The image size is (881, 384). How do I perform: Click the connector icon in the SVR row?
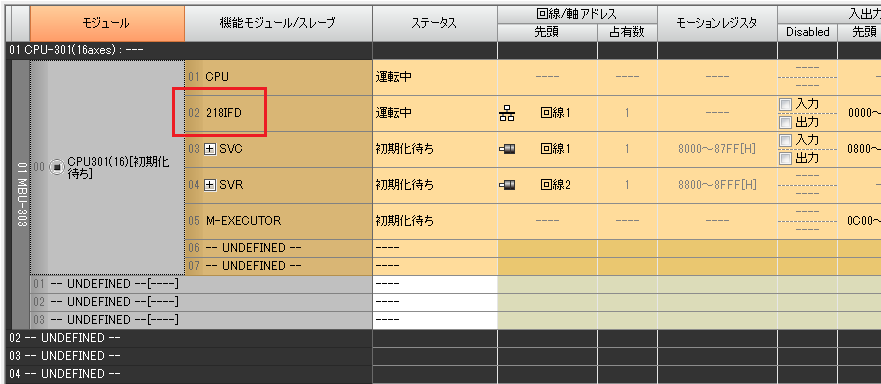[507, 184]
